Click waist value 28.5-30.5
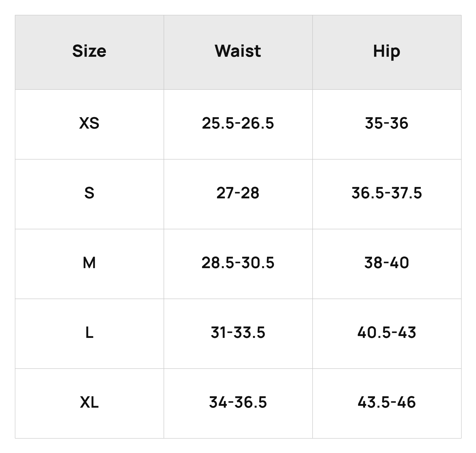Screen dimensions: 476x453 click(x=238, y=263)
